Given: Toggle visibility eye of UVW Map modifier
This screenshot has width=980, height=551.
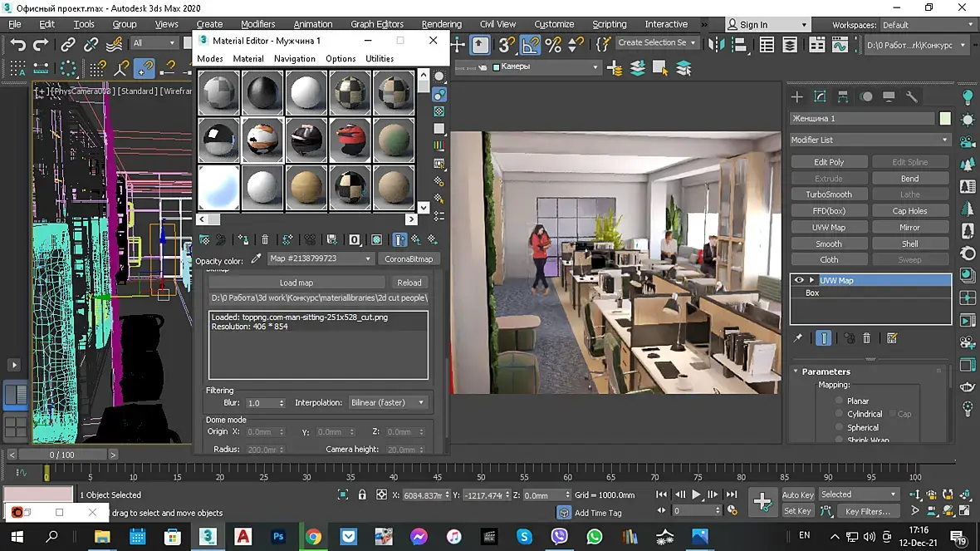Looking at the screenshot, I should [799, 280].
